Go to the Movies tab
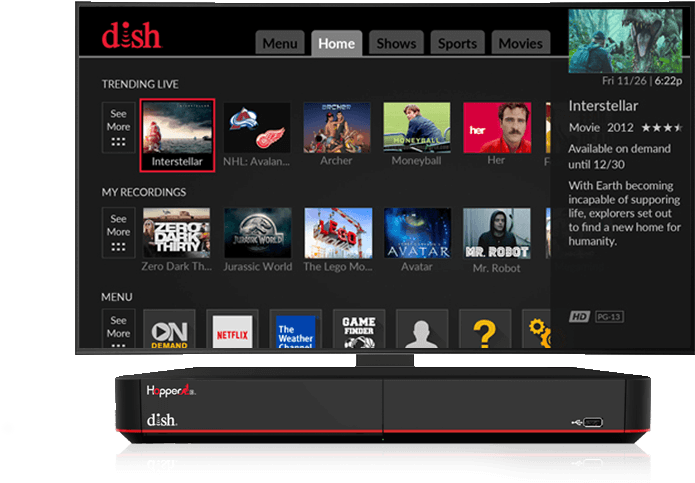695x483 pixels. coord(521,43)
